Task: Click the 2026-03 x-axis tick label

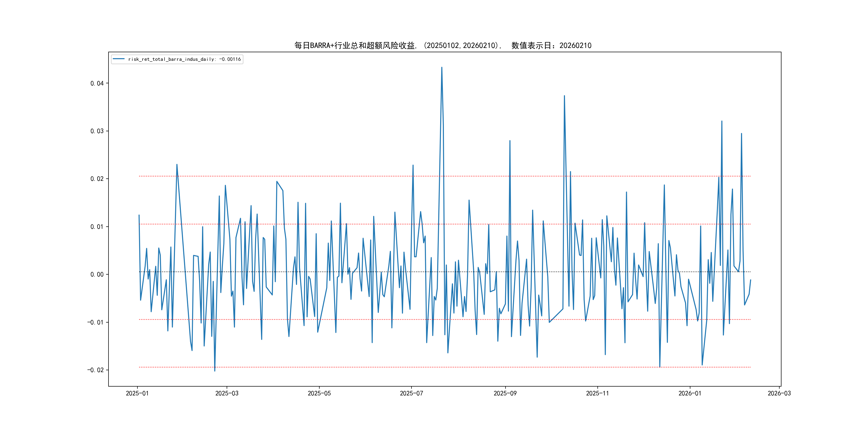Action: (x=779, y=393)
